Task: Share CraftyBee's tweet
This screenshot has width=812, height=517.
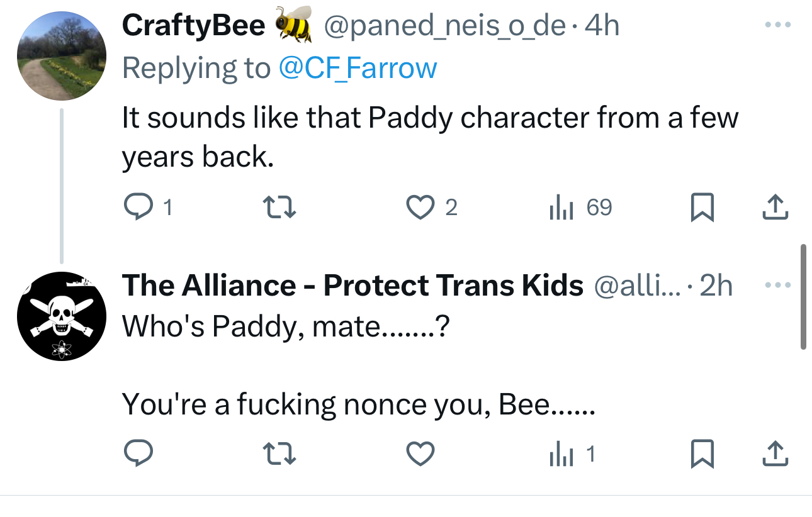Action: click(775, 208)
